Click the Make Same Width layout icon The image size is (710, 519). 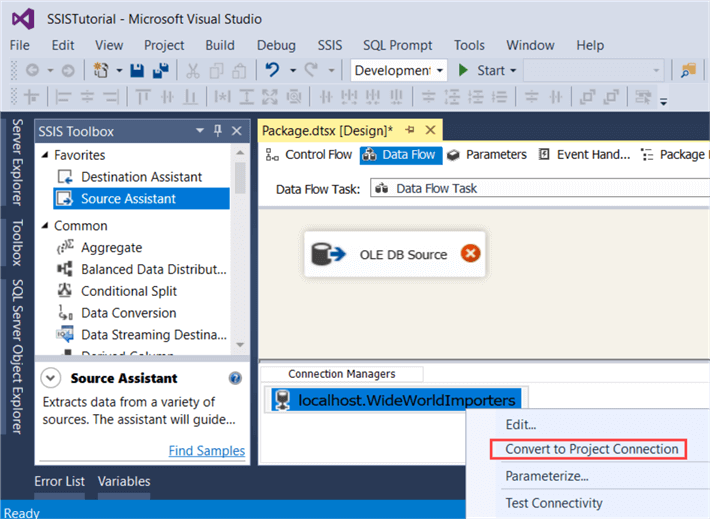[x=222, y=97]
